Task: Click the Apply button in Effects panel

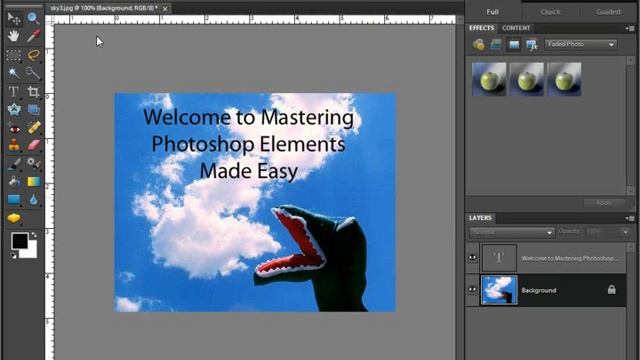Action: pyautogui.click(x=604, y=203)
